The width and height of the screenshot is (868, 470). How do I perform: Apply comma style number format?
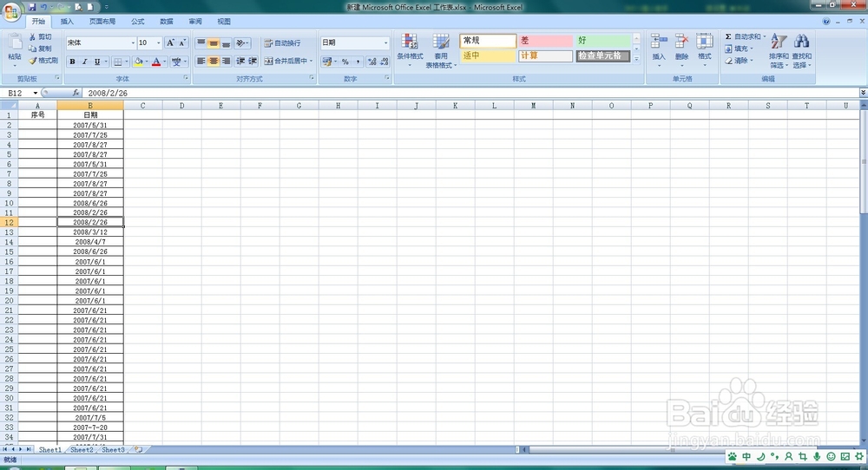click(x=358, y=62)
